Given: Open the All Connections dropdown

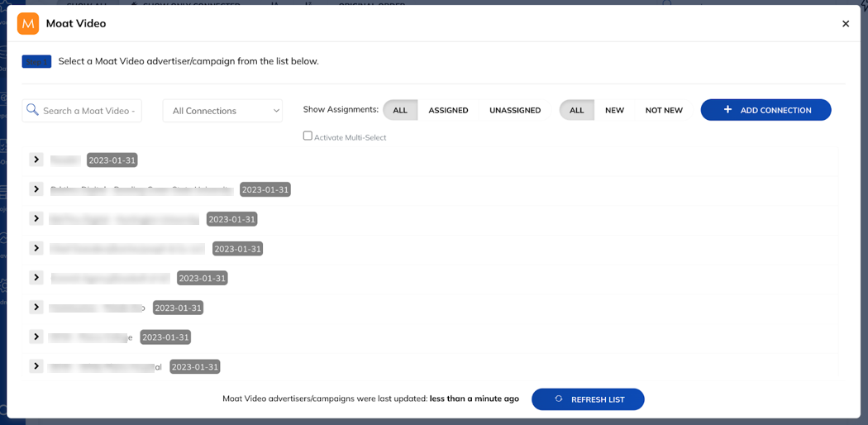Looking at the screenshot, I should click(222, 111).
